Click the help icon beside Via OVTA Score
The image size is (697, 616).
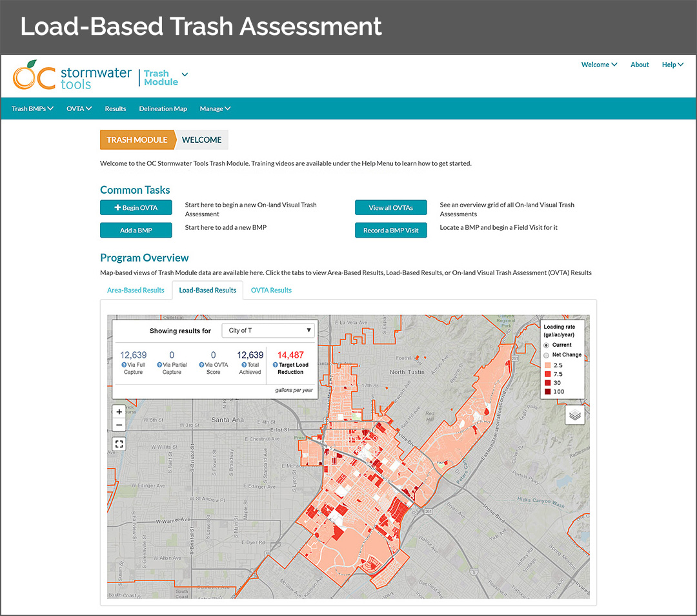201,365
